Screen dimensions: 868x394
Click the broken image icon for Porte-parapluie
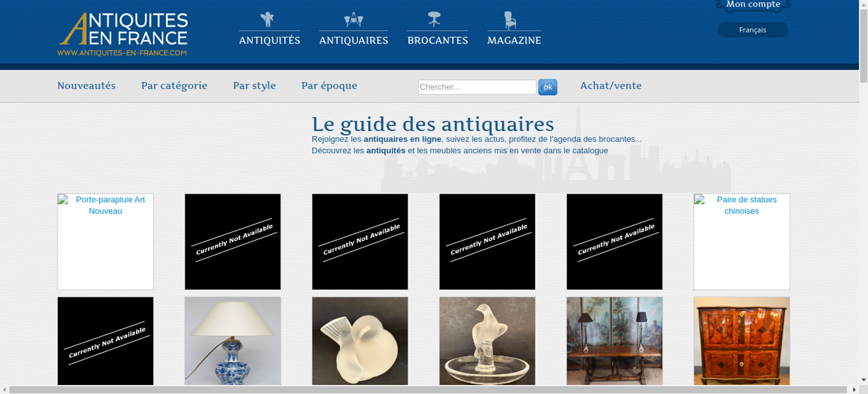[63, 200]
